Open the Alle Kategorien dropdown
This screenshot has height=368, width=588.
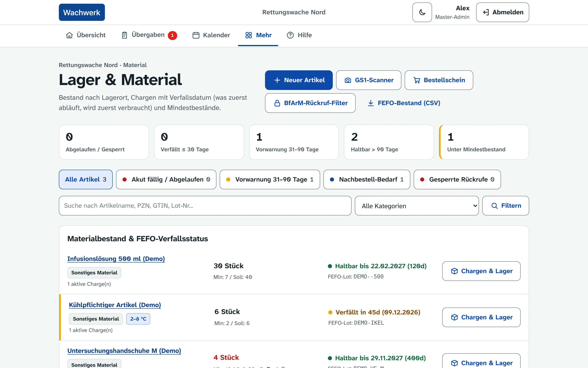(417, 206)
